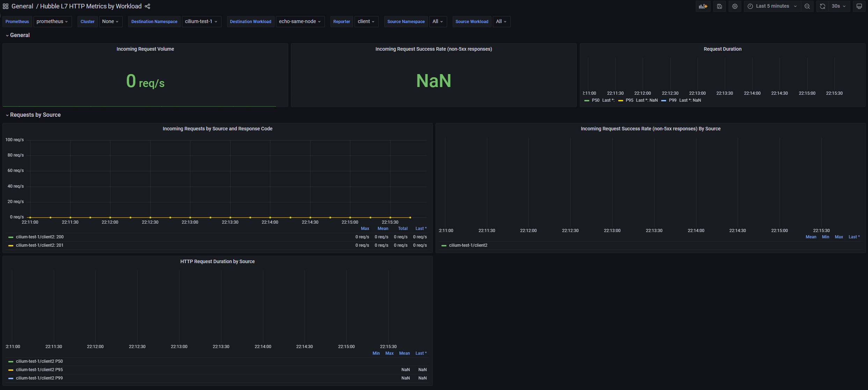Click the save dashboard icon

[x=720, y=6]
